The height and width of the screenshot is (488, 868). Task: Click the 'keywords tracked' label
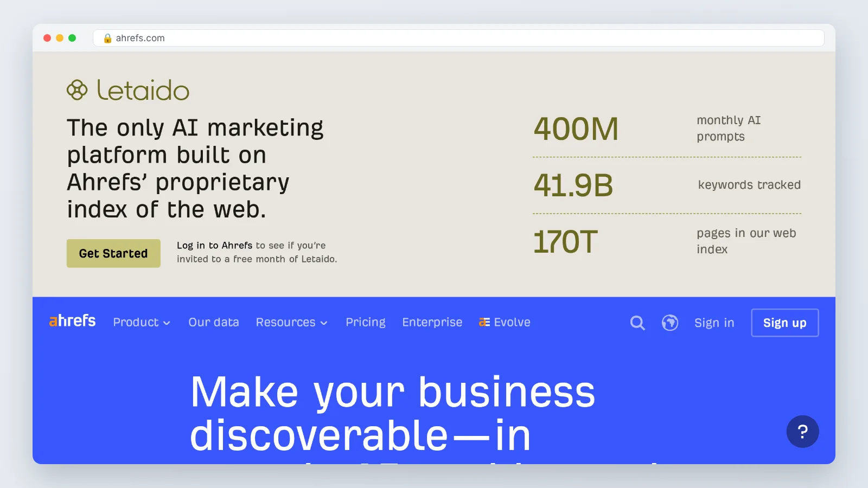coord(749,185)
